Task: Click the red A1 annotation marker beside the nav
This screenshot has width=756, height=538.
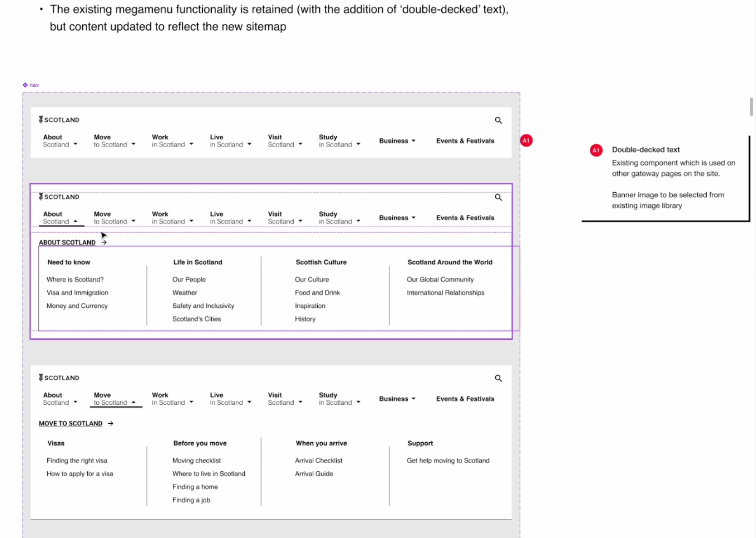Action: 526,140
